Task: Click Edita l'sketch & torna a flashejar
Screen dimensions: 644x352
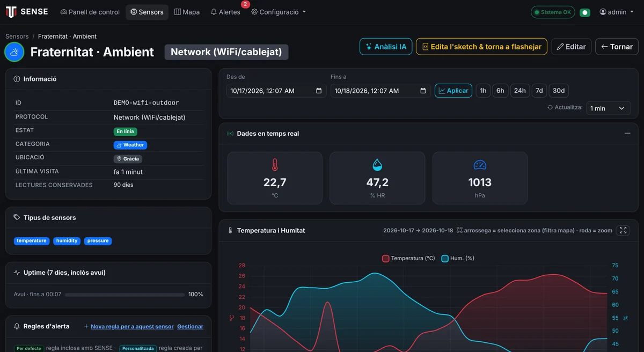Action: click(481, 47)
